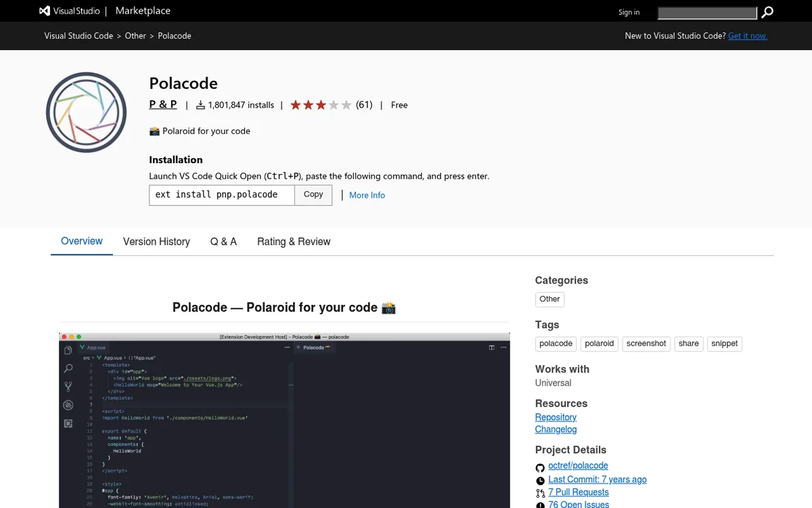
Task: Select the snippet tag
Action: click(725, 344)
